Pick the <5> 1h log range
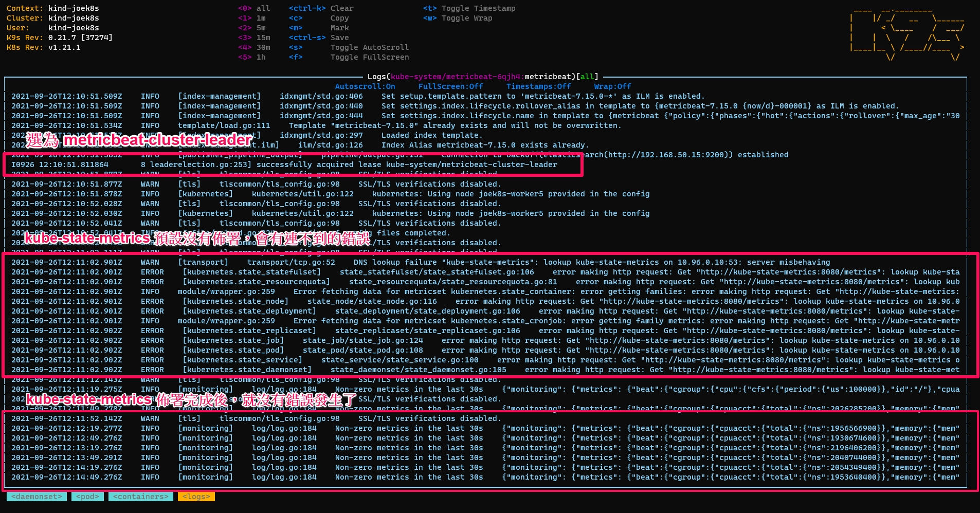The image size is (980, 513). tap(252, 57)
